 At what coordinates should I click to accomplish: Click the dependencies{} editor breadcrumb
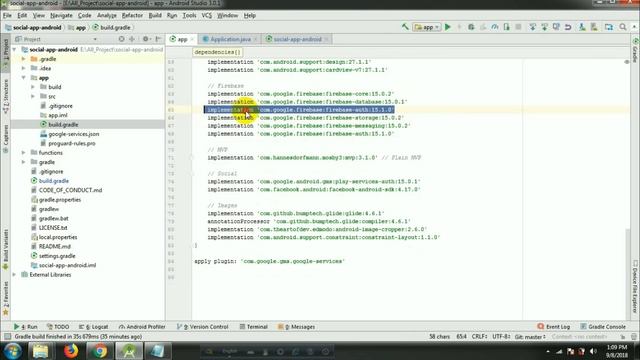coord(217,52)
